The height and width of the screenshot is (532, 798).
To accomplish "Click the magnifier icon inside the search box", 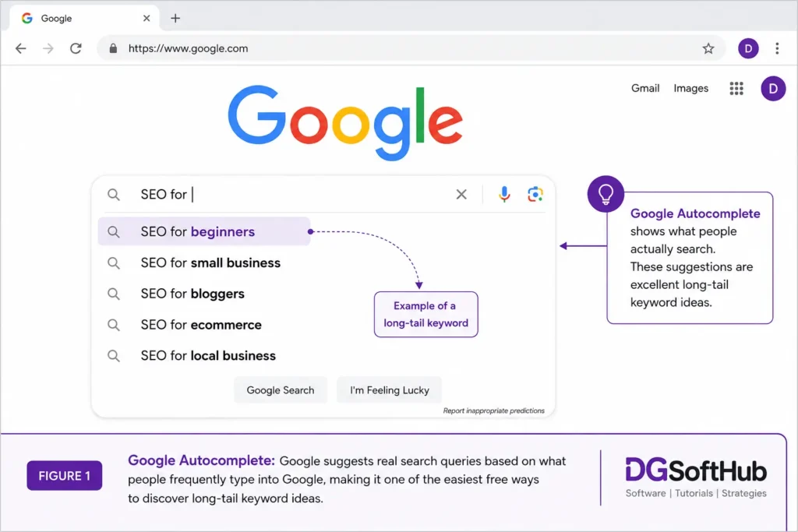I will pos(114,194).
